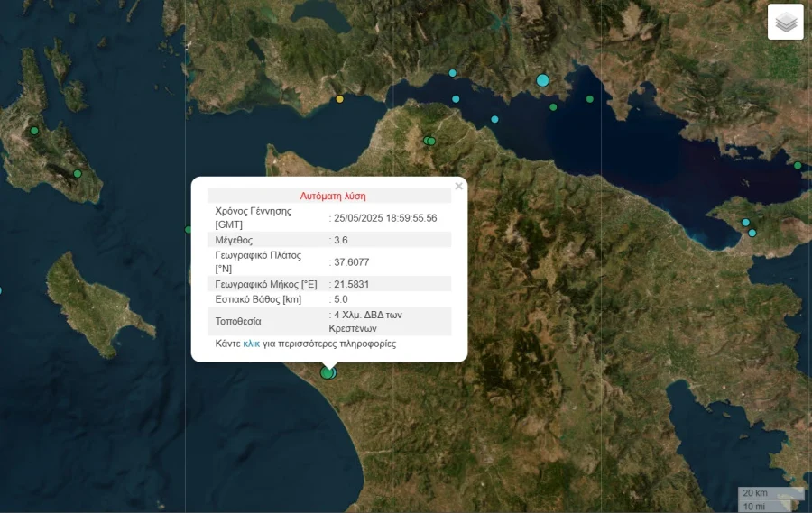
Task: Select green marker half hidden by popup's left edge
Action: coord(189,230)
